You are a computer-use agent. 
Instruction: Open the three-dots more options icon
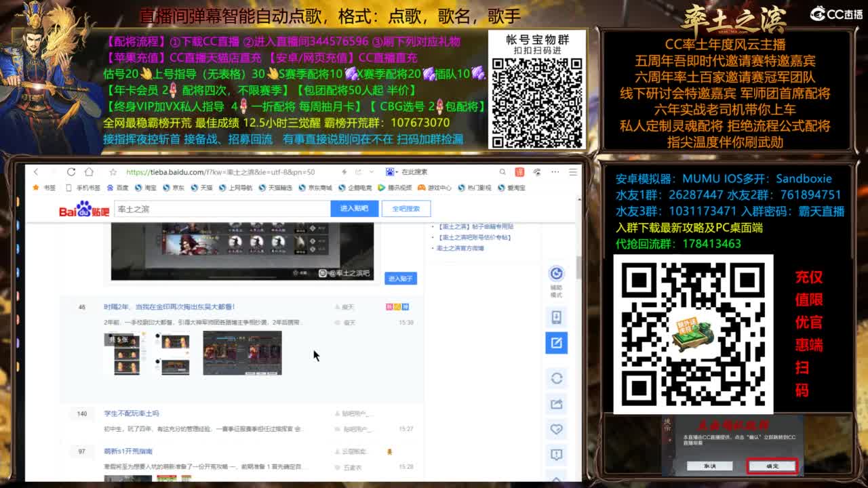555,172
